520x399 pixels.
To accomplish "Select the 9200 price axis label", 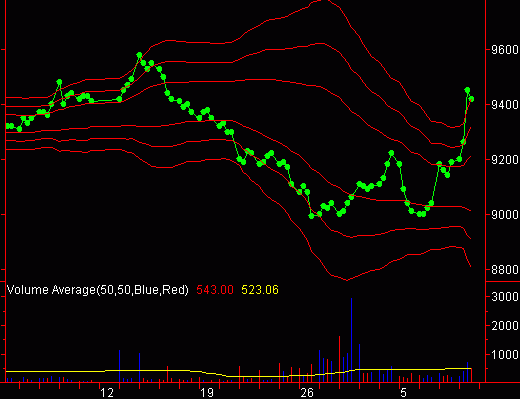I will coord(505,160).
